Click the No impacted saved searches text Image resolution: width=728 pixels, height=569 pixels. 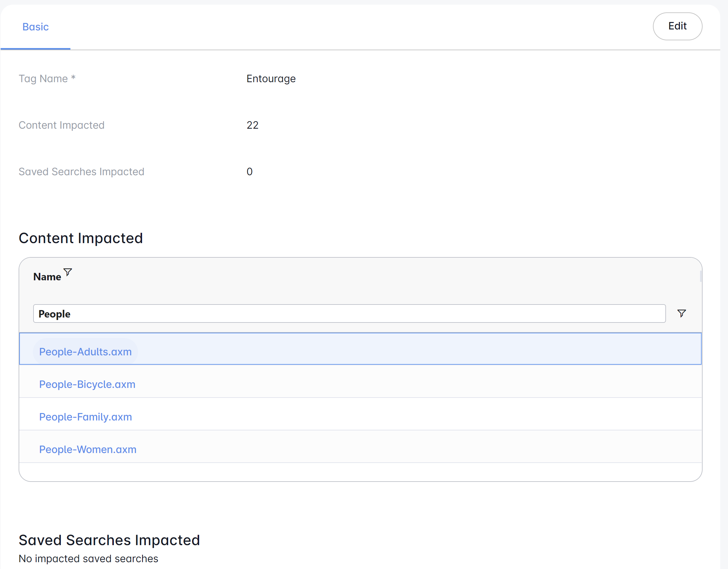[88, 558]
